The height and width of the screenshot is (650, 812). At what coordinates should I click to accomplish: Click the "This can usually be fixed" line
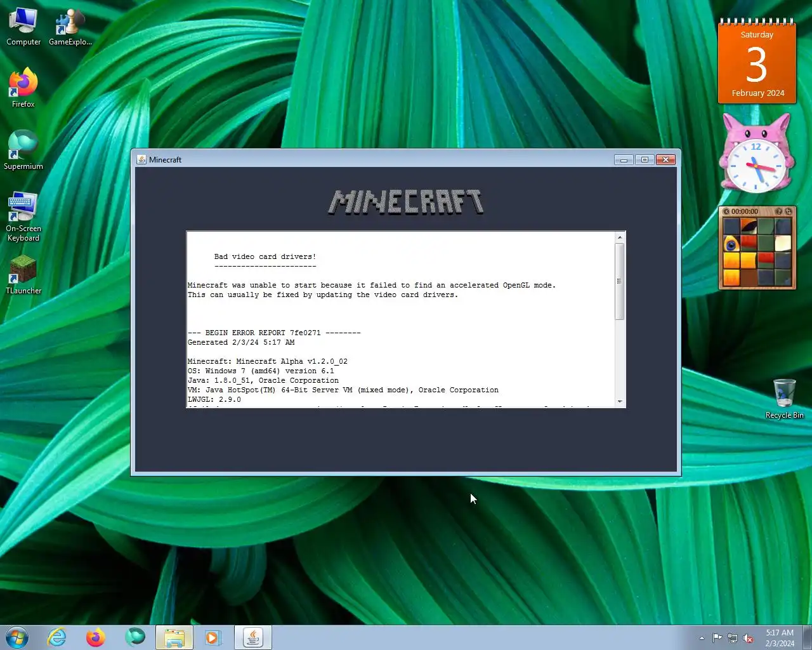(323, 295)
